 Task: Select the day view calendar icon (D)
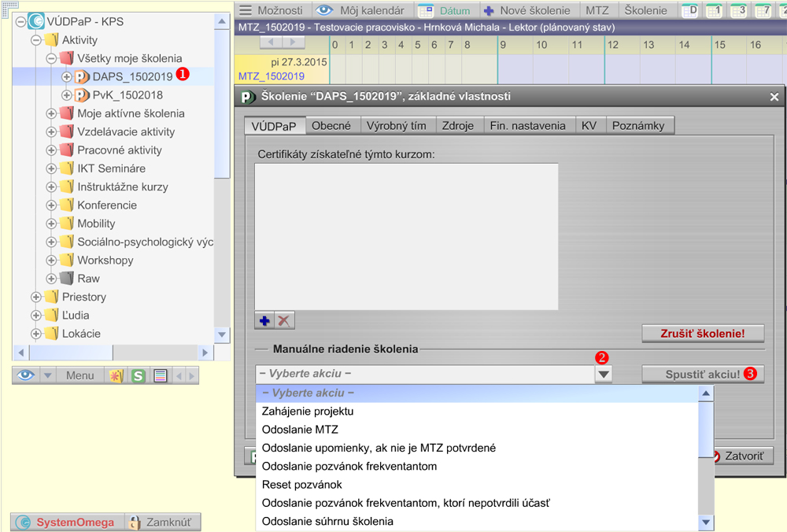coord(689,10)
